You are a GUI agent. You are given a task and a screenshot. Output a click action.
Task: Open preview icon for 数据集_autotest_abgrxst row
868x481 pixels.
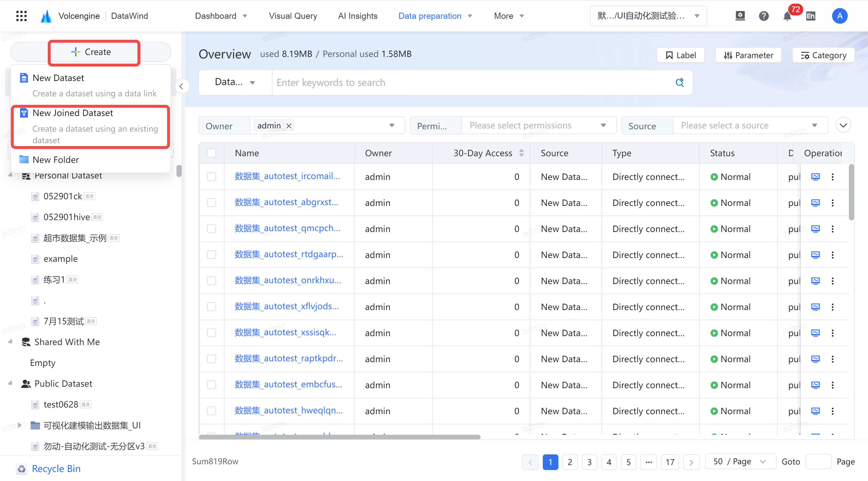[815, 202]
